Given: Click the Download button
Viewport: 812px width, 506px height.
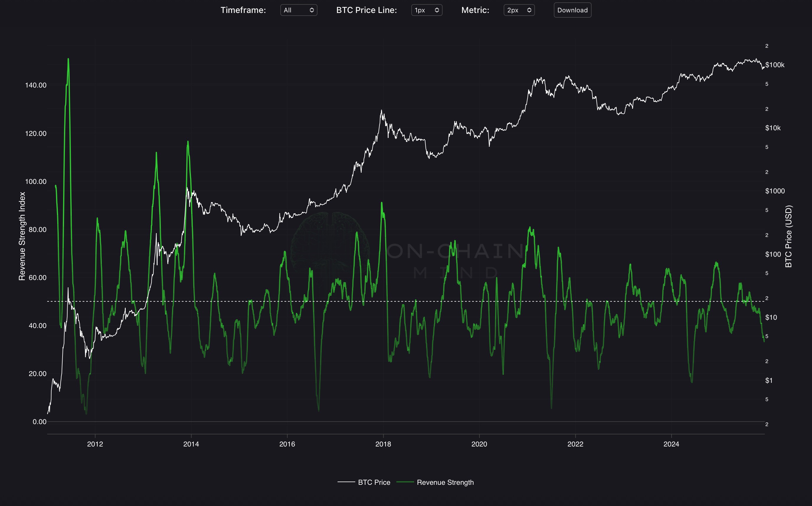Looking at the screenshot, I should tap(572, 10).
